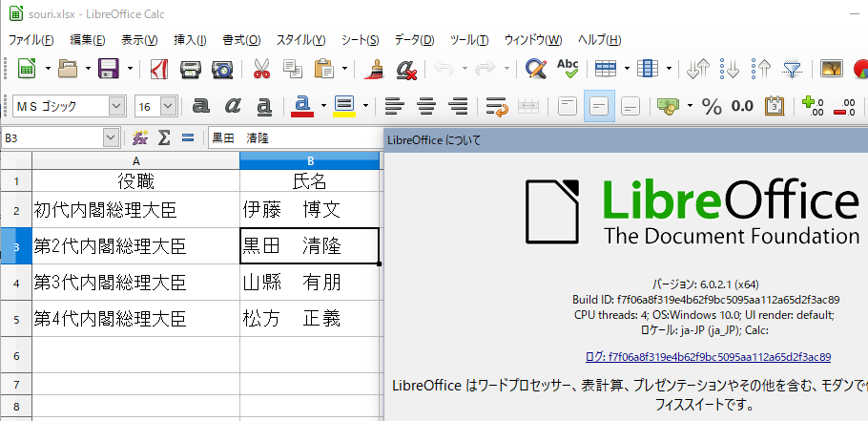The width and height of the screenshot is (868, 421).
Task: Format as Date calendar icon
Action: click(774, 106)
